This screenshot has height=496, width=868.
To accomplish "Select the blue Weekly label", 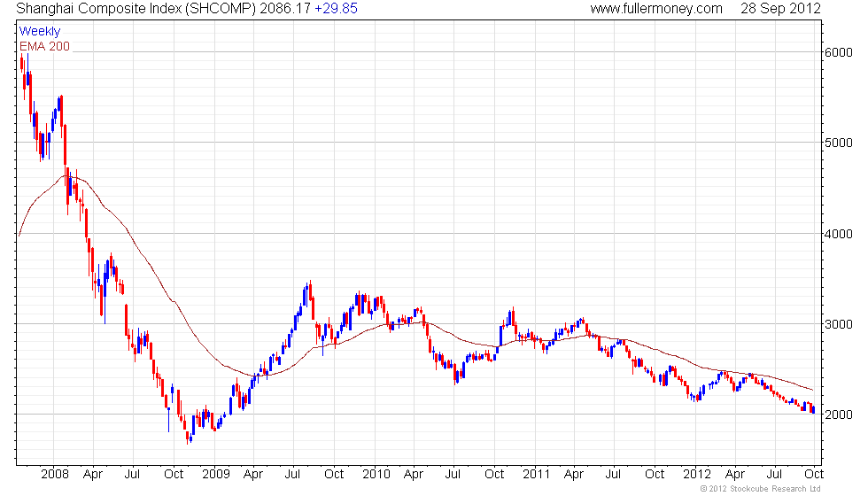I will [x=39, y=32].
